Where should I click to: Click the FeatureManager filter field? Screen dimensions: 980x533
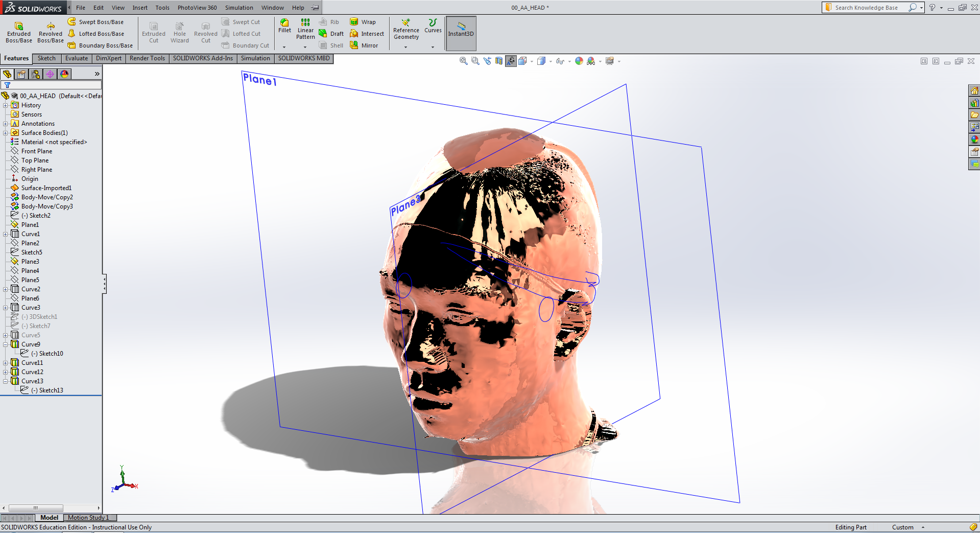point(51,85)
